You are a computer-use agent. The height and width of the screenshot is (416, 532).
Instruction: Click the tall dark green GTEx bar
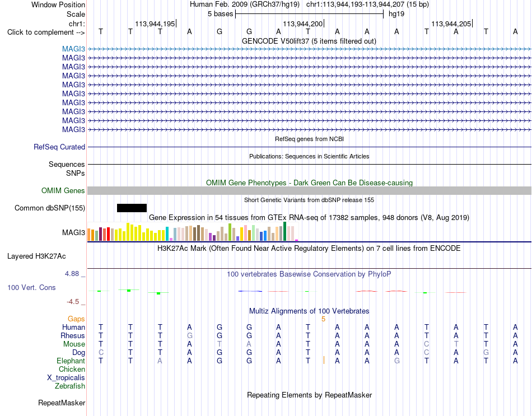284,231
